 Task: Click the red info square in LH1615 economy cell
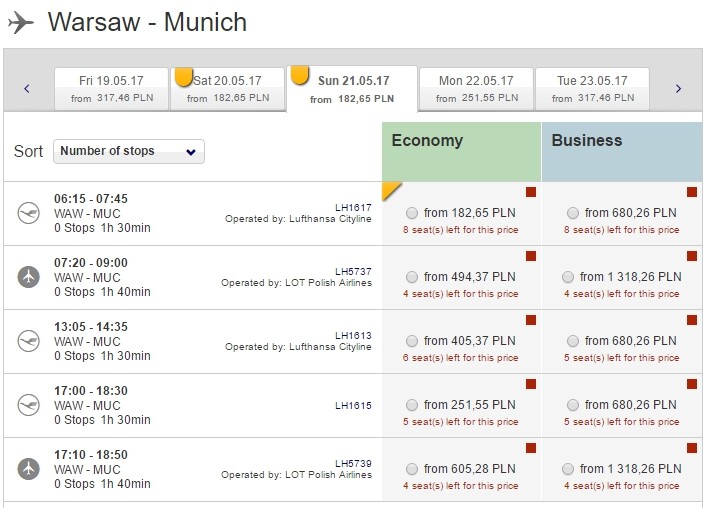[531, 384]
